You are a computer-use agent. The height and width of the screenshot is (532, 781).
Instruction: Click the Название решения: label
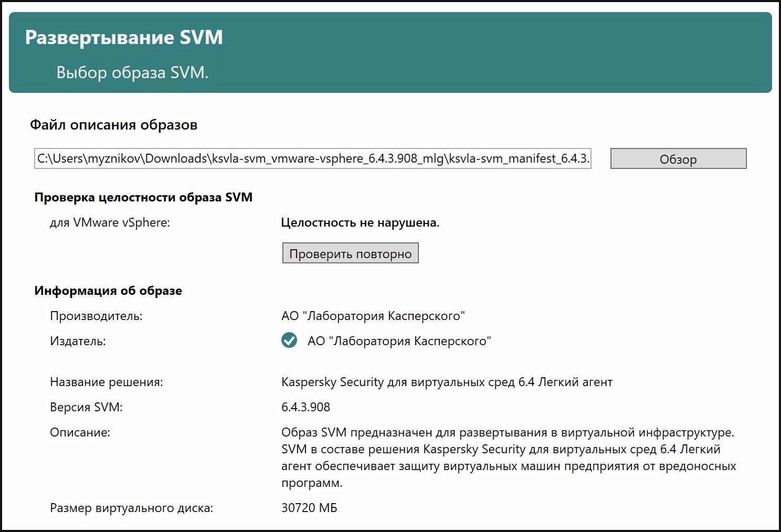point(107,382)
